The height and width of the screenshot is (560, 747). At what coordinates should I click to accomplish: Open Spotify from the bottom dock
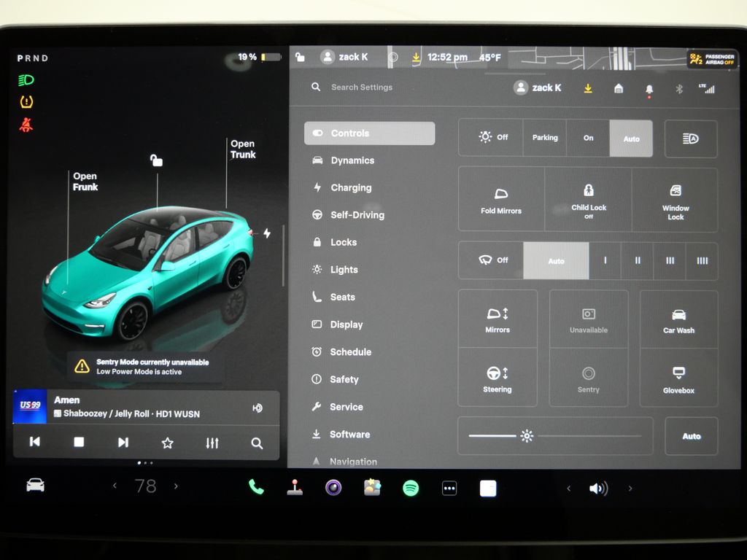pyautogui.click(x=411, y=488)
